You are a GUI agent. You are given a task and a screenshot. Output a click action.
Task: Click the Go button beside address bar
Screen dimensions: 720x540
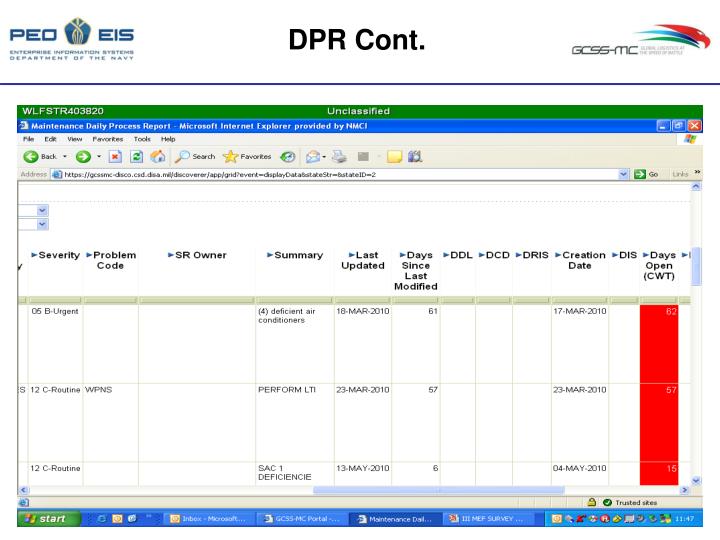pos(648,174)
